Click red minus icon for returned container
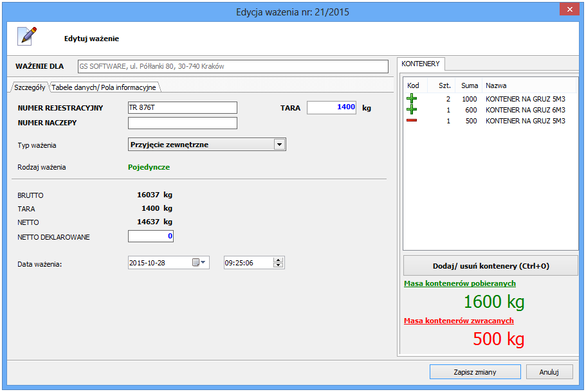This screenshot has width=586, height=392. click(411, 121)
